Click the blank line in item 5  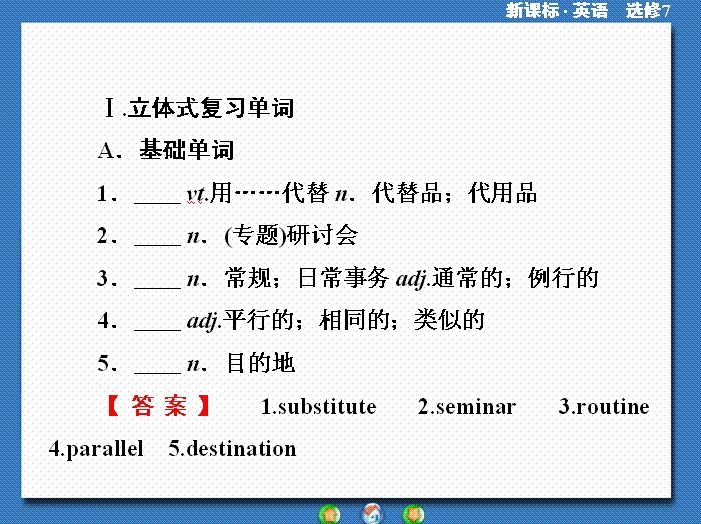coord(156,364)
